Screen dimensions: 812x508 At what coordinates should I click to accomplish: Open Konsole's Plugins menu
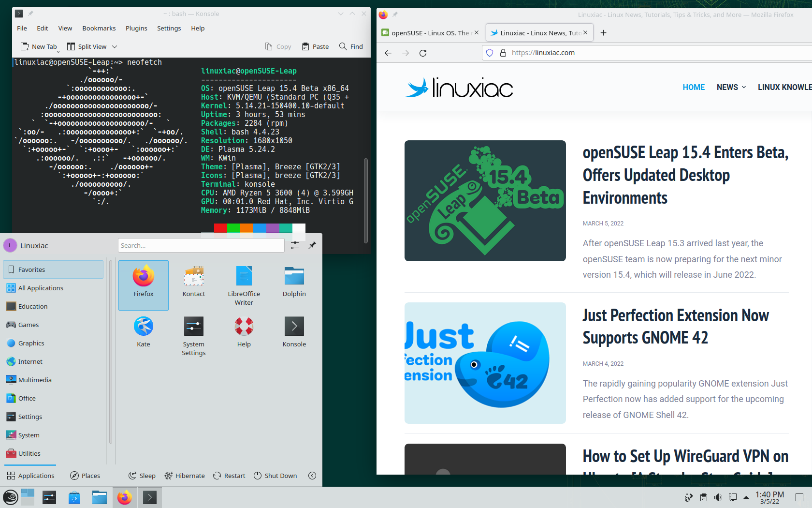pos(136,28)
